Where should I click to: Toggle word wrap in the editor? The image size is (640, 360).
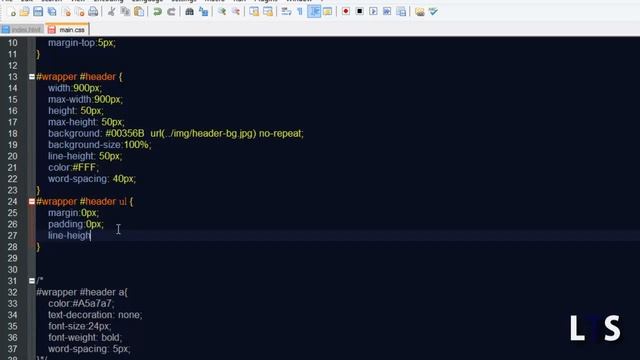click(x=286, y=12)
